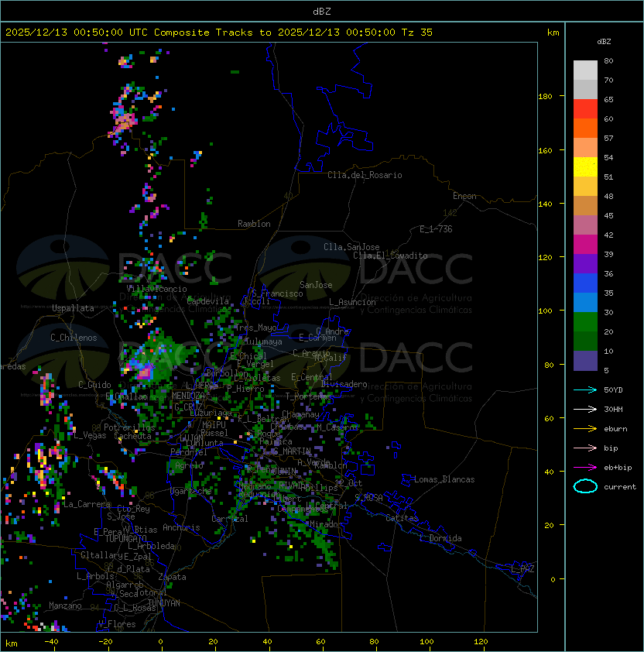
Task: Click the magenta eb+bip arrow in legend
Action: 585,468
